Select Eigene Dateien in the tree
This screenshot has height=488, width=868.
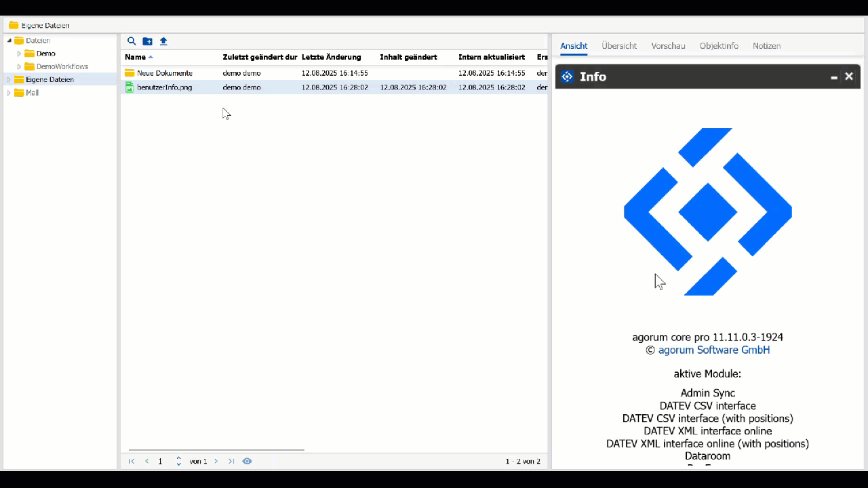[x=50, y=80]
